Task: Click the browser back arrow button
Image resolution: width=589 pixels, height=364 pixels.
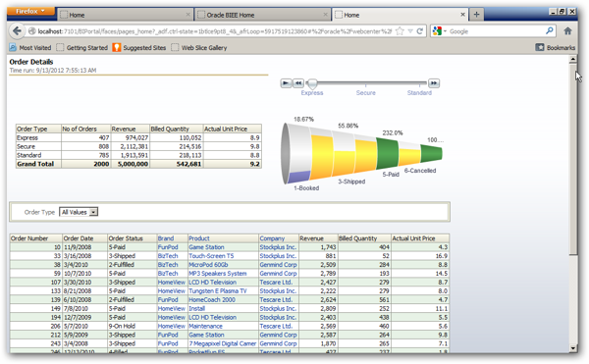Action: (x=17, y=31)
